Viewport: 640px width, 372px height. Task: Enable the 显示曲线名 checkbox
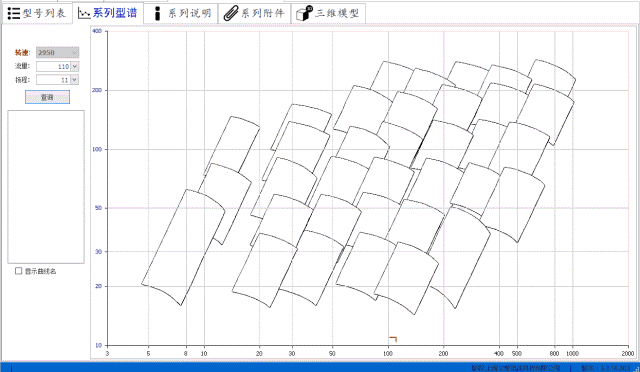(18, 271)
